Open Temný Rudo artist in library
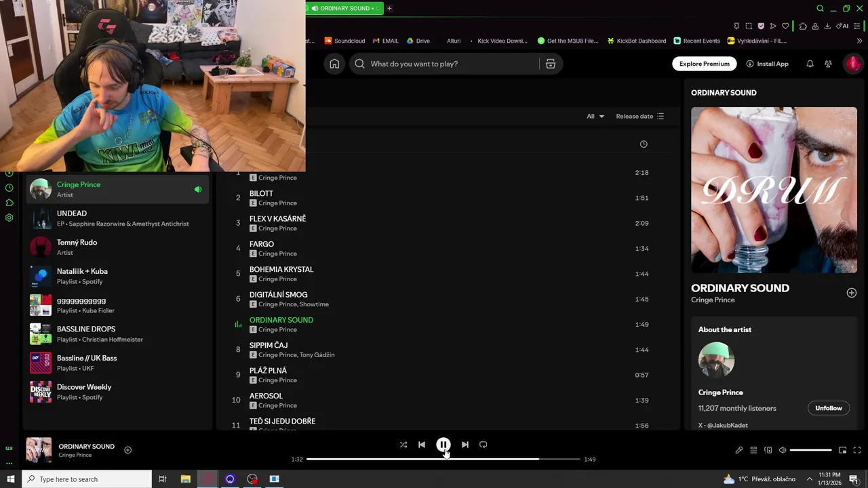Image resolution: width=868 pixels, height=488 pixels. pos(117,247)
